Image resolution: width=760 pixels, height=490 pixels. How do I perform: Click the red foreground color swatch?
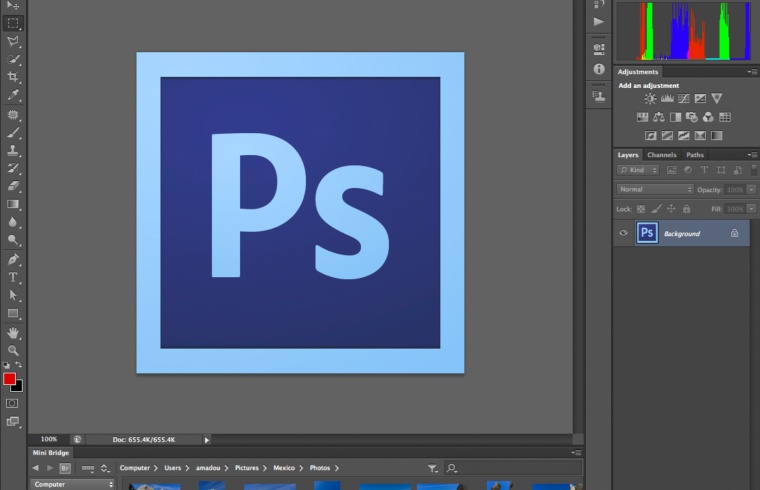pos(10,379)
